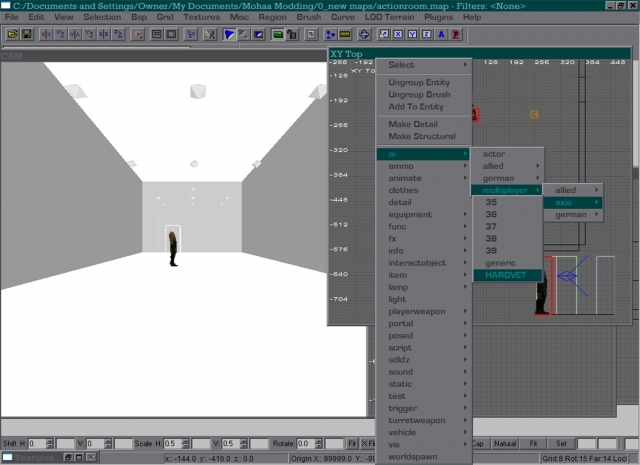Click the Open map folder icon

tap(13, 34)
